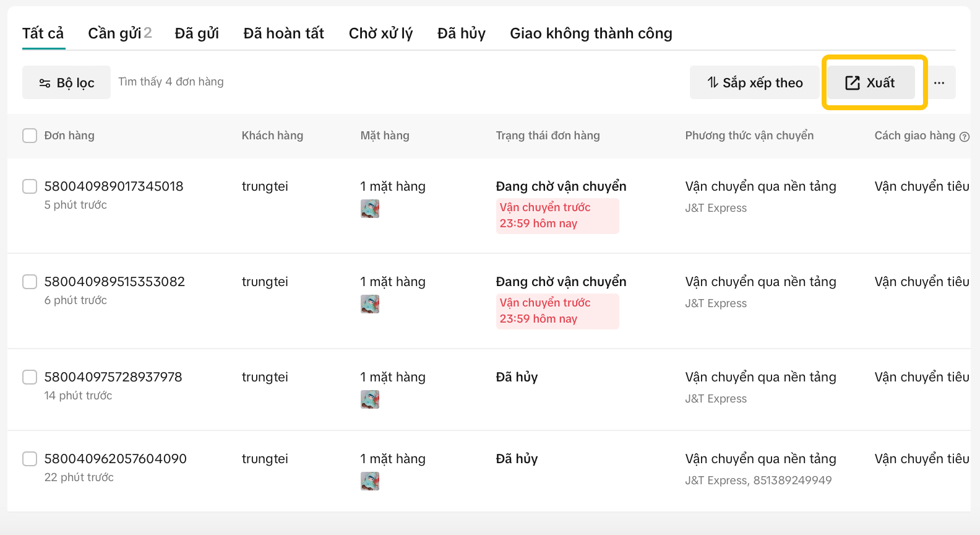Screen dimensions: 980x535
Task: Tick the checkbox for order 580040989017345018
Action: [30, 186]
